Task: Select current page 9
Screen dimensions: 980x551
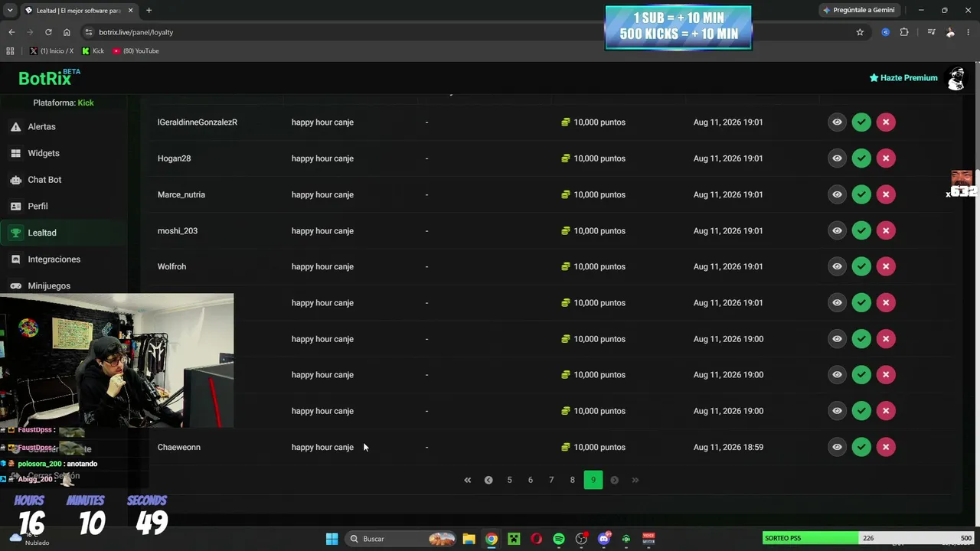Action: 593,480
